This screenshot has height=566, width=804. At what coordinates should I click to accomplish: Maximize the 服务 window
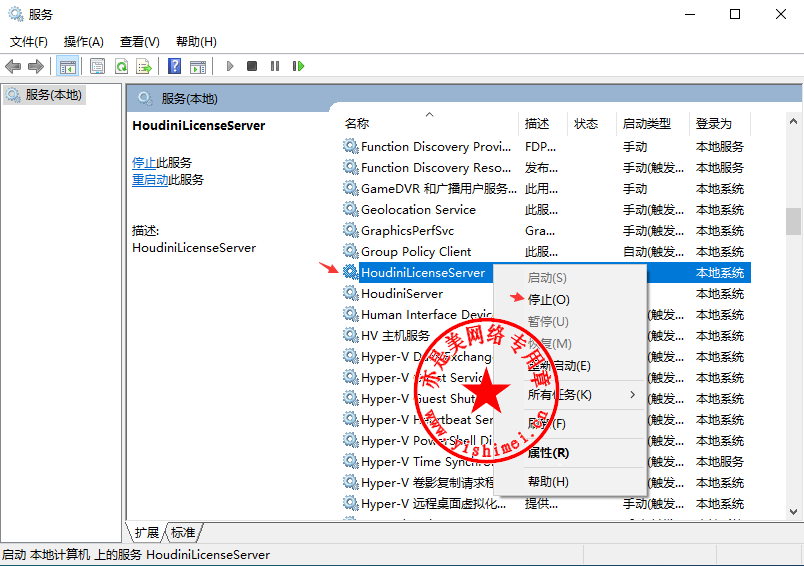pos(735,14)
